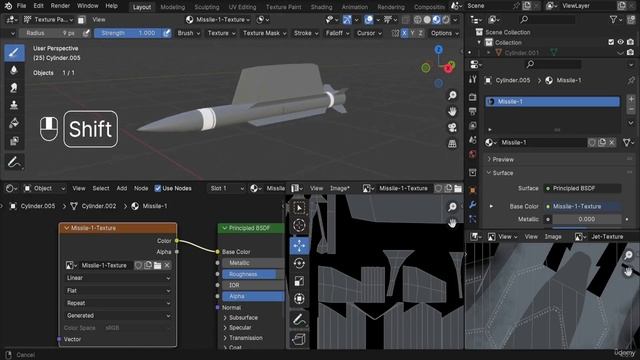Open the File menu
Image resolution: width=640 pixels, height=360 pixels.
(x=21, y=6)
